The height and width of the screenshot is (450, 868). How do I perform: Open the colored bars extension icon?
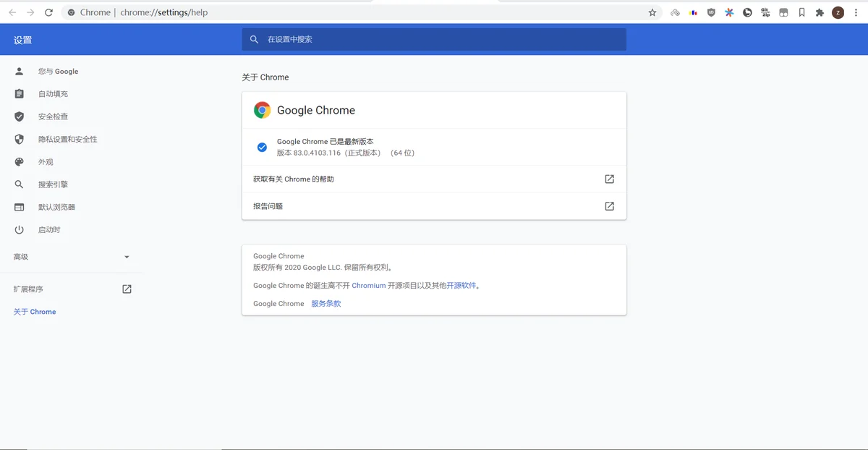click(694, 12)
